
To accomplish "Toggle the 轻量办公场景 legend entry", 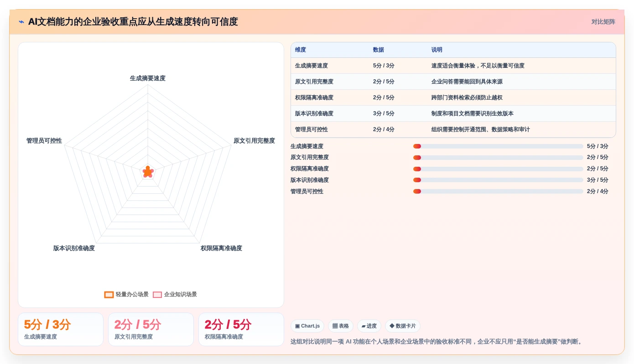I will pyautogui.click(x=127, y=294).
